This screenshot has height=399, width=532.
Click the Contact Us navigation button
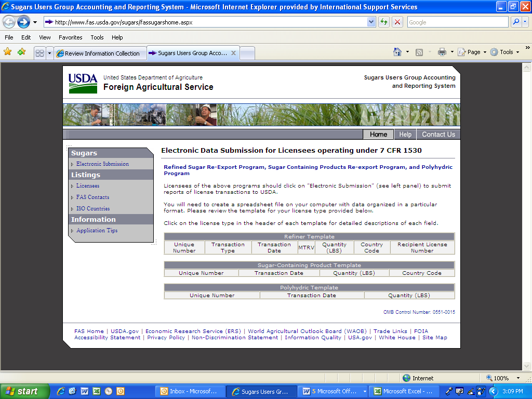click(438, 135)
